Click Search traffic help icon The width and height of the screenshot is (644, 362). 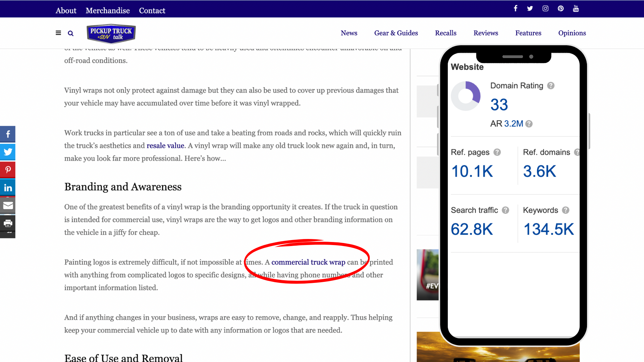tap(505, 210)
